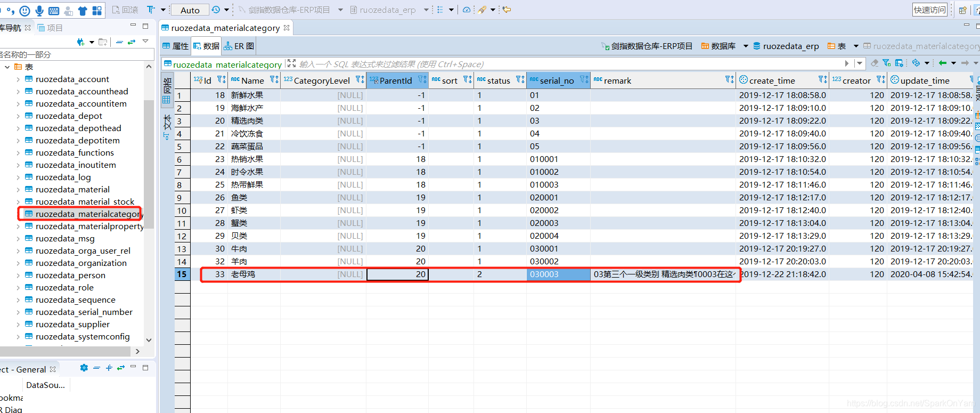Switch to the 属性 properties tab
This screenshot has height=413, width=980.
(176, 46)
